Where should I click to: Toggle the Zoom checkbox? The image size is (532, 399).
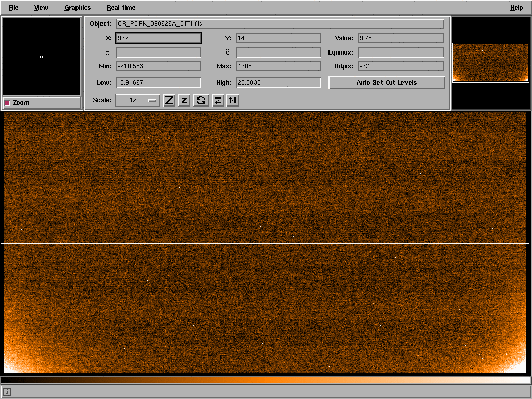(7, 103)
